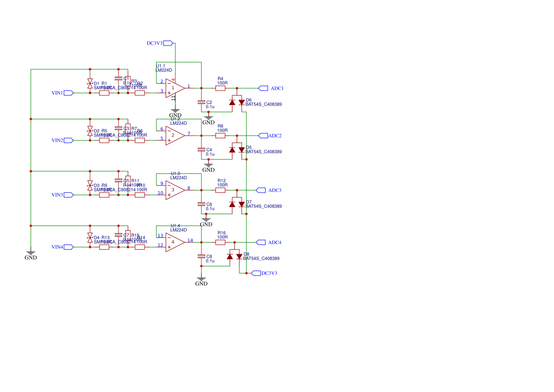The width and height of the screenshot is (554, 392).
Task: Click the LM224D label under U1.3
Action: tap(178, 178)
